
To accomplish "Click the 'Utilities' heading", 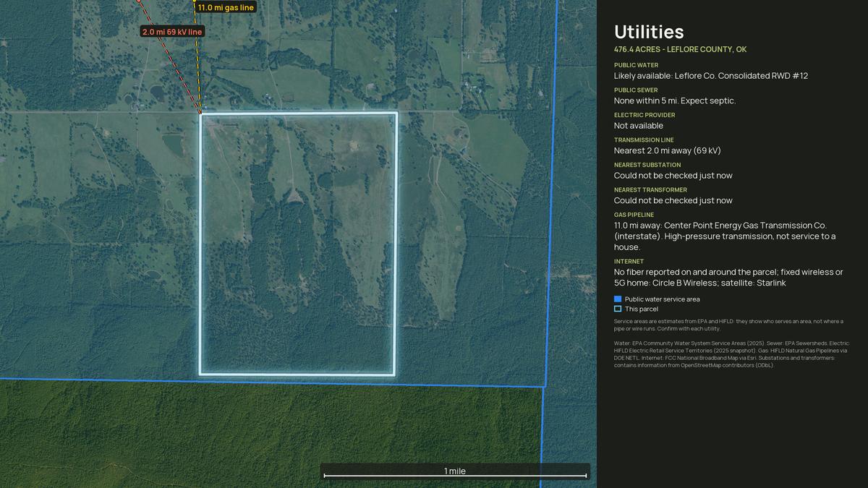I will click(649, 32).
